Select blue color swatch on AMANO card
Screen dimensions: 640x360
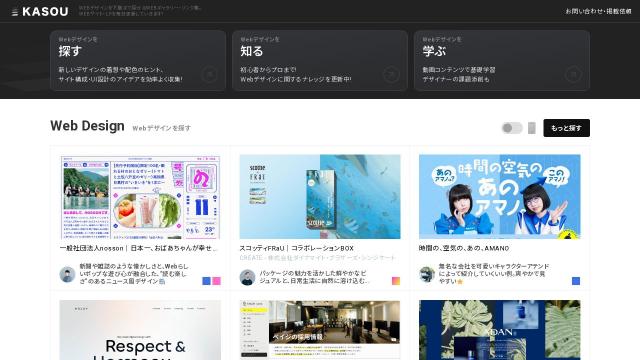point(576,281)
